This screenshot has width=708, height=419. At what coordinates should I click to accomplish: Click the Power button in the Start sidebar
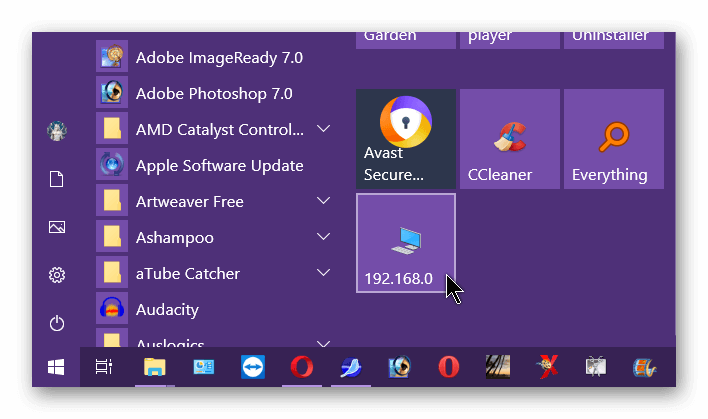click(57, 323)
